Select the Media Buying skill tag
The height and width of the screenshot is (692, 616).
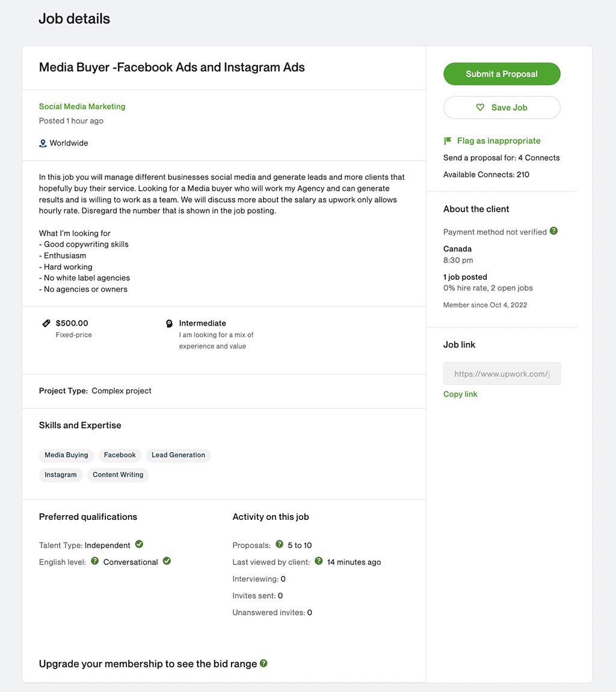[x=66, y=455]
